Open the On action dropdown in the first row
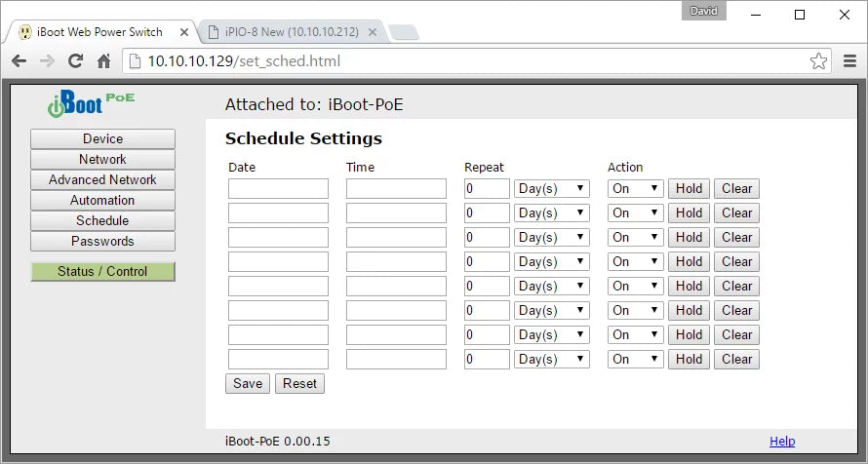 [636, 188]
